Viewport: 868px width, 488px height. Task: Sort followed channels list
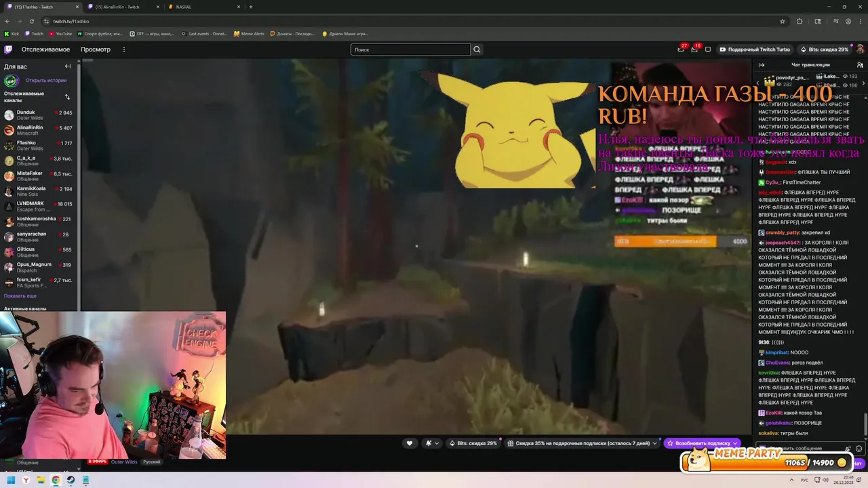click(x=67, y=97)
